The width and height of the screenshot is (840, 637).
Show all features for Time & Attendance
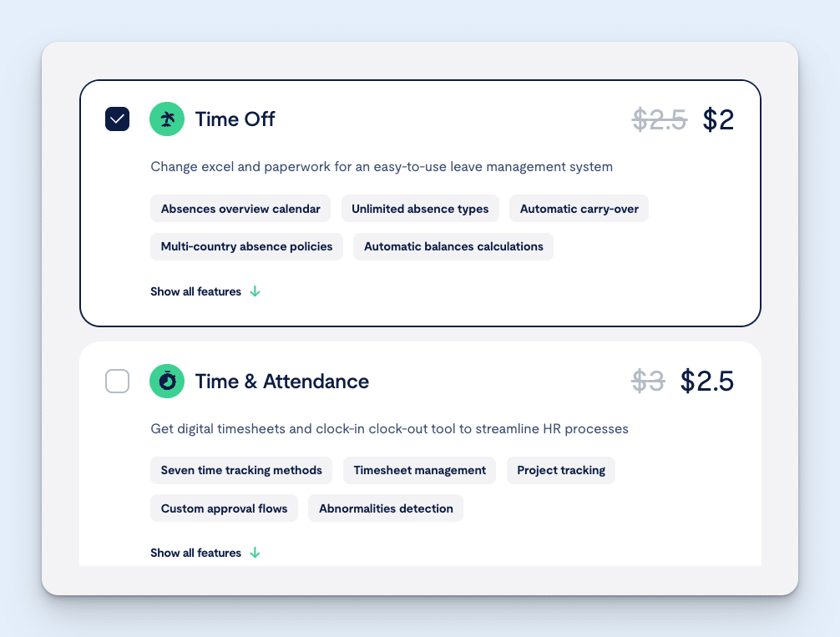[x=195, y=553]
